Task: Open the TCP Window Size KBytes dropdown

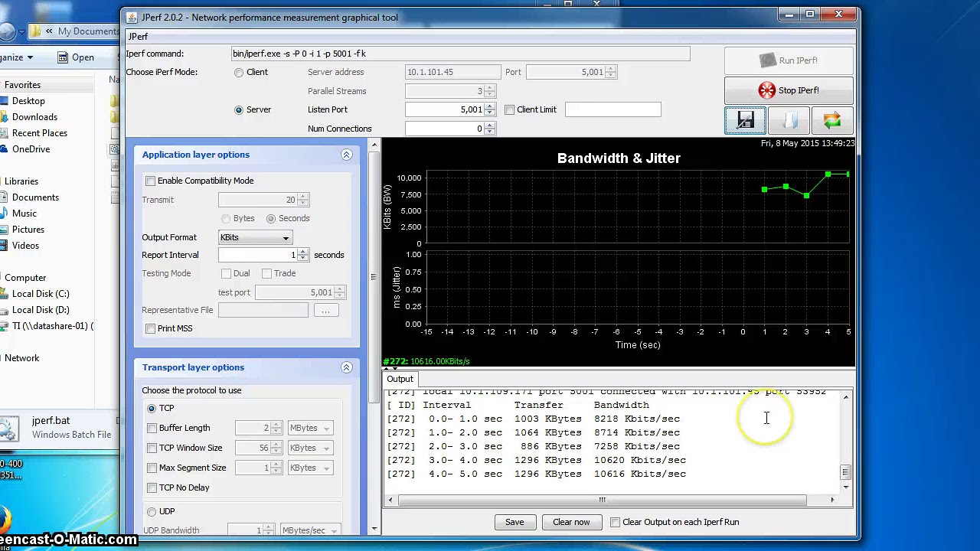Action: coord(310,448)
